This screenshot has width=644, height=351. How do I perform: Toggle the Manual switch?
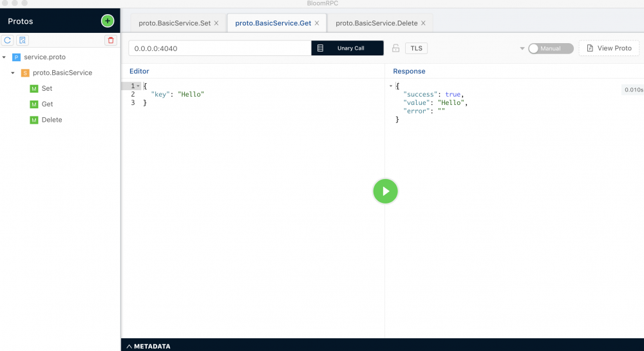point(551,48)
